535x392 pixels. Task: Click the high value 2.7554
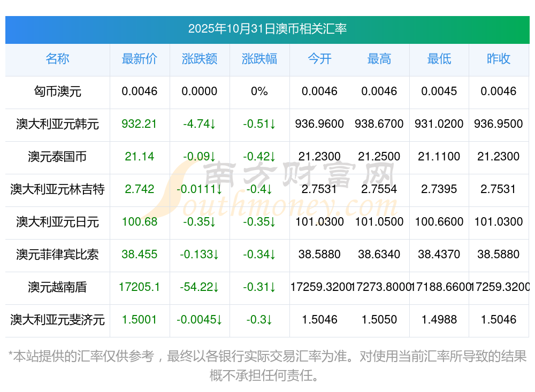pos(379,189)
